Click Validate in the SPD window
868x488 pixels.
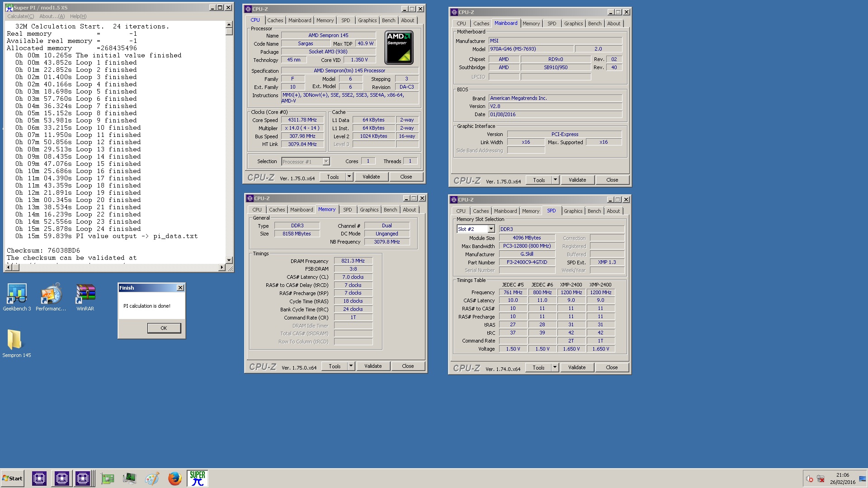577,368
